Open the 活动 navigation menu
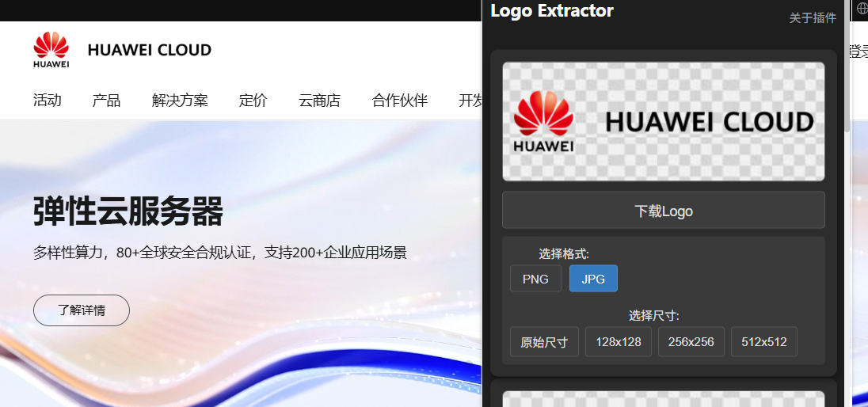The image size is (868, 407). [x=48, y=101]
